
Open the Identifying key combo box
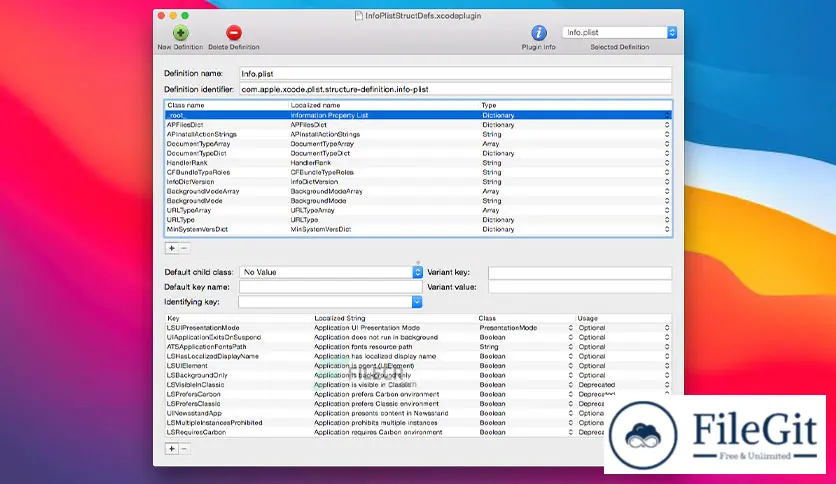[x=417, y=301]
